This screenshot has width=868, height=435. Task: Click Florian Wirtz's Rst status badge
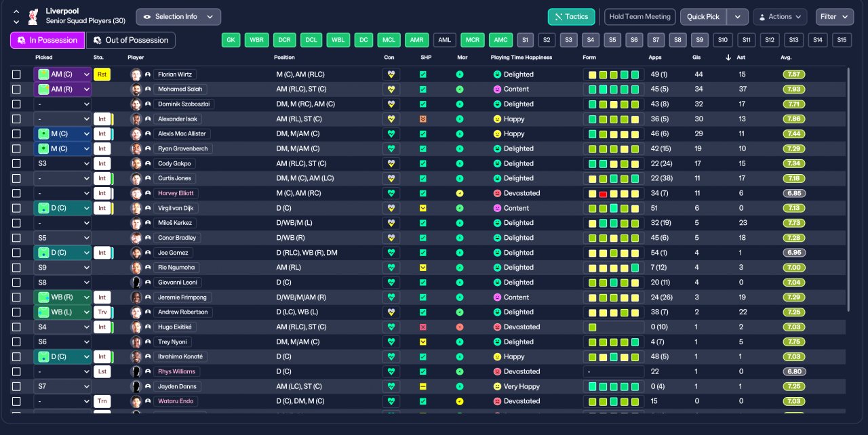pyautogui.click(x=102, y=75)
